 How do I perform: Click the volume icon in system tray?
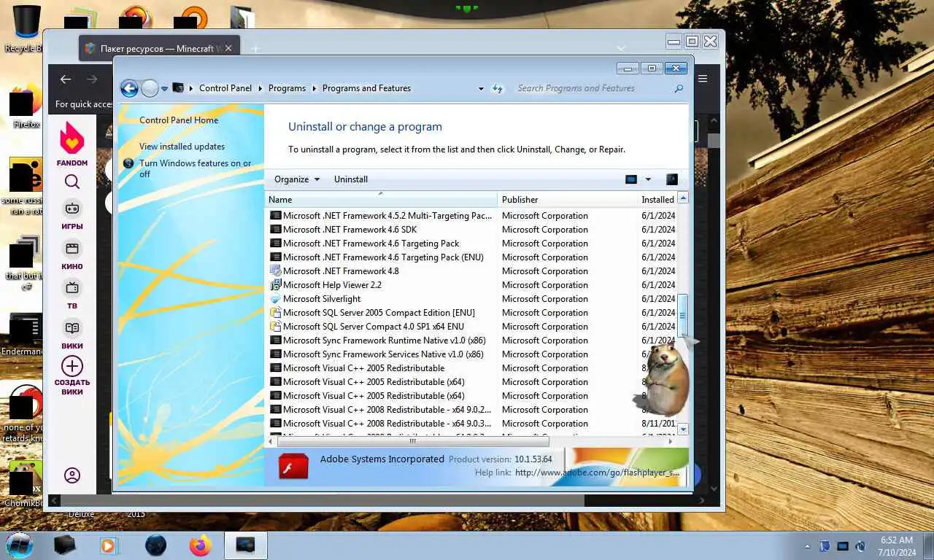[x=860, y=545]
